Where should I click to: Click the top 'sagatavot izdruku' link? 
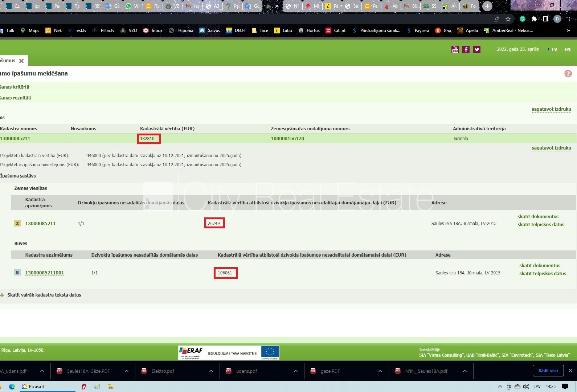pos(551,109)
